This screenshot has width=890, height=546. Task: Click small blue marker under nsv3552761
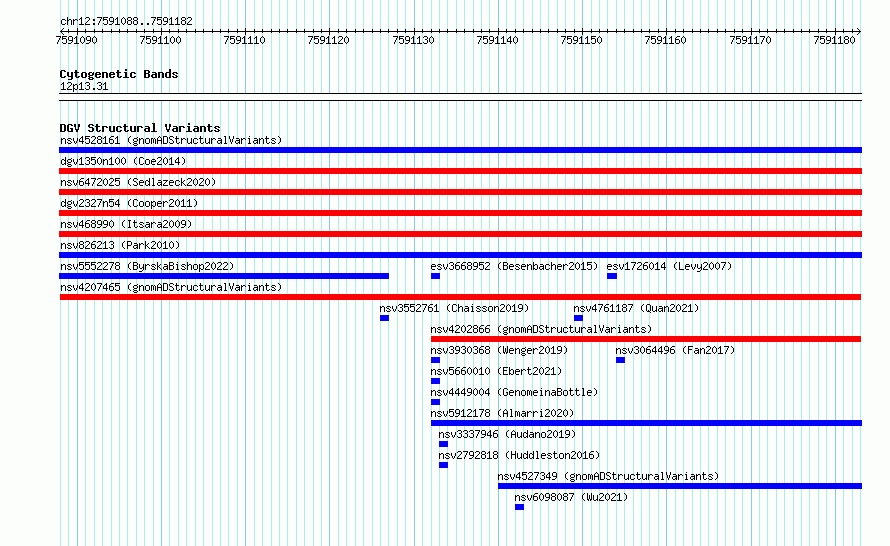(385, 318)
